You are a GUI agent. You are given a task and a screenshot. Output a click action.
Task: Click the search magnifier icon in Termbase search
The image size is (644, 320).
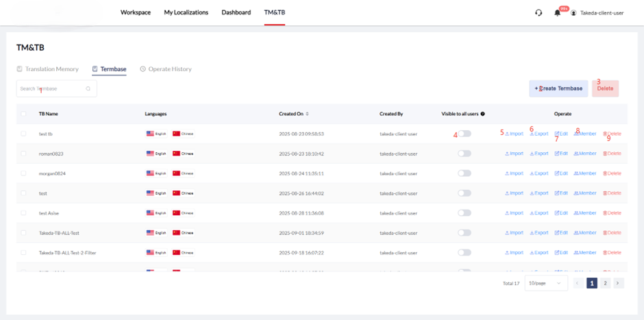88,88
